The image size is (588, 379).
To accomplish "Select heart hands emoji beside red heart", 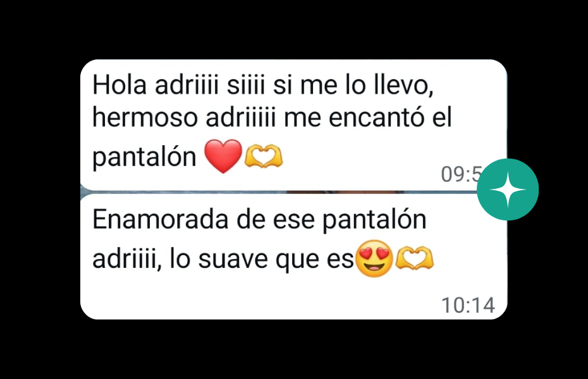I will pos(263,156).
